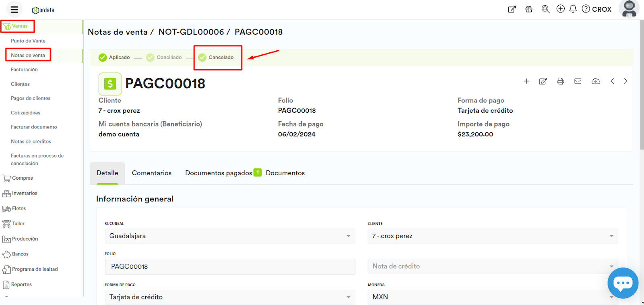Open Facturación in the sidebar

[x=24, y=70]
